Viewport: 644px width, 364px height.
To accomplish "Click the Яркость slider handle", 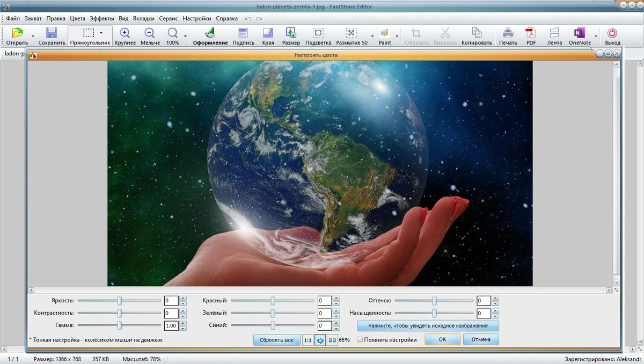I will (x=120, y=301).
